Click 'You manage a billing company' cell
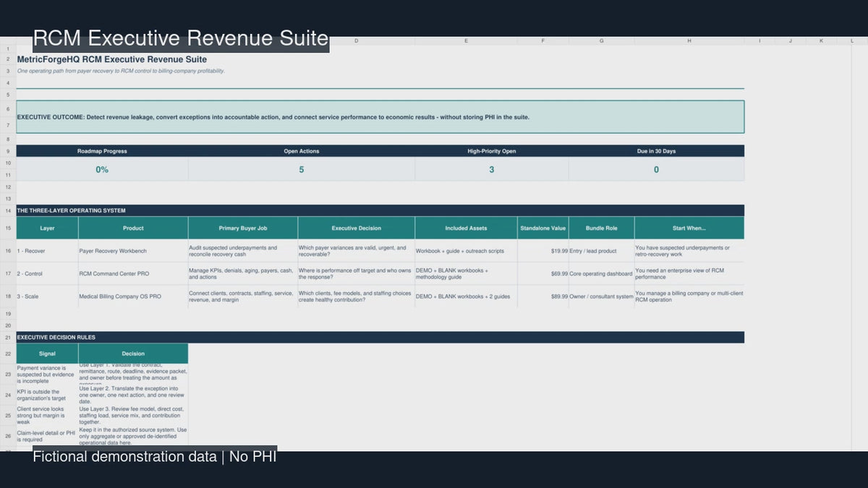 click(689, 296)
